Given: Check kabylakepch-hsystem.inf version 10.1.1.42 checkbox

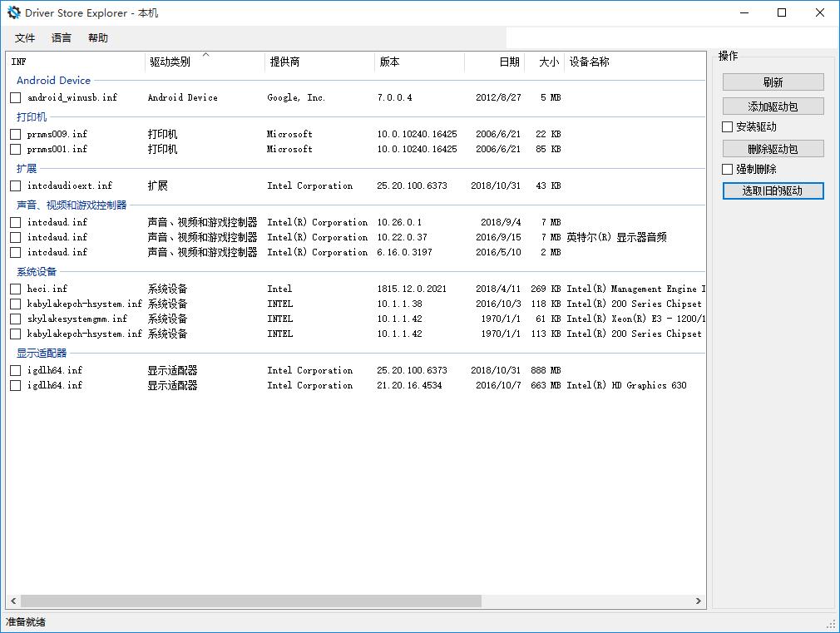Looking at the screenshot, I should [16, 334].
